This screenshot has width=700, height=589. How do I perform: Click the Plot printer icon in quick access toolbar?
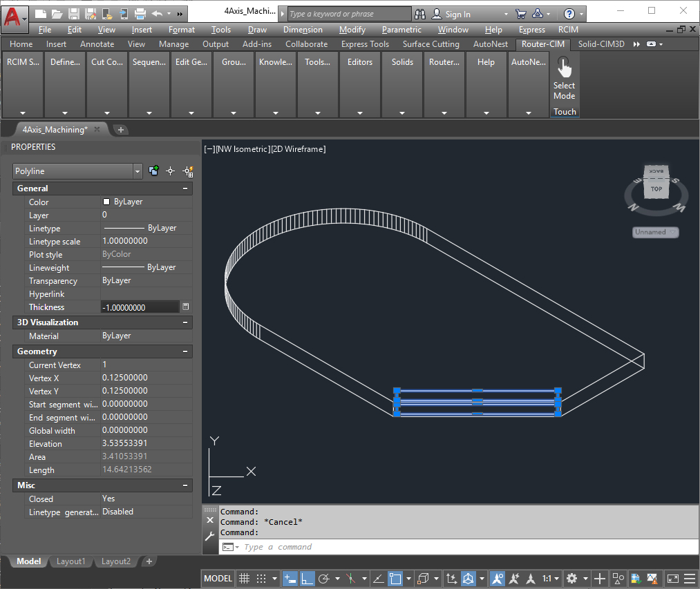(x=140, y=14)
